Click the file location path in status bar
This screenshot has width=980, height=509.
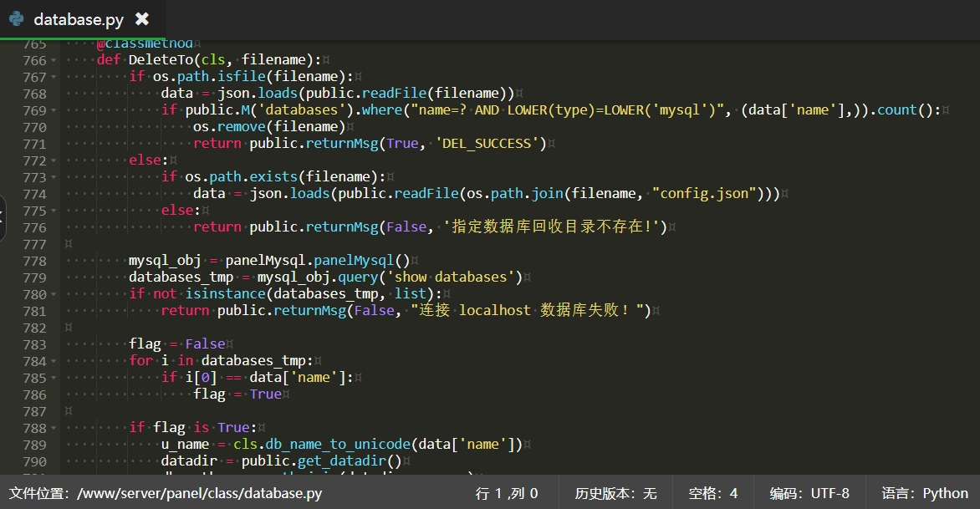[166, 493]
